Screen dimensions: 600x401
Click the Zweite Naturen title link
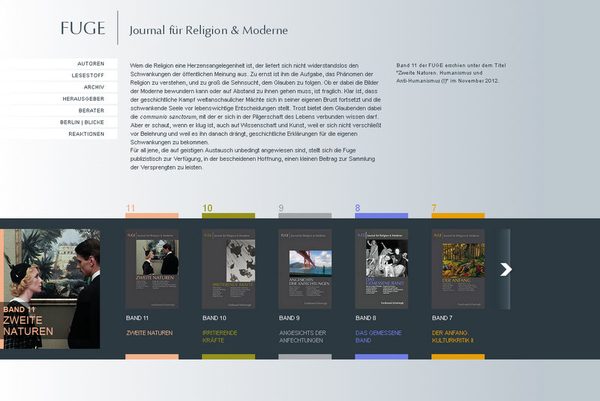[149, 333]
